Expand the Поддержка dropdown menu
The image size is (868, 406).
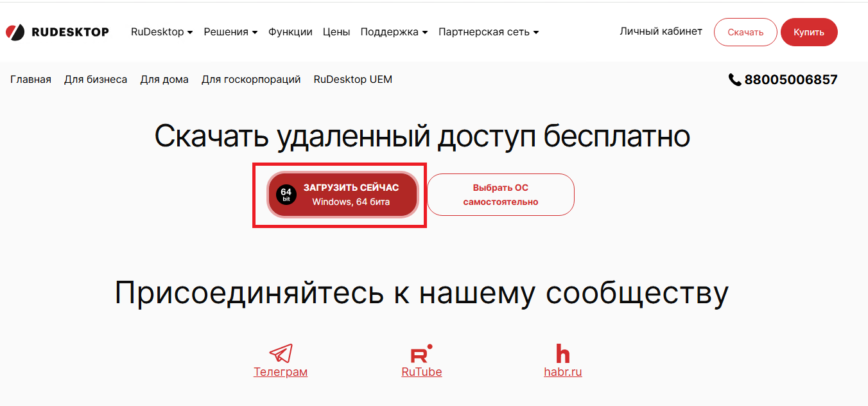click(x=394, y=32)
